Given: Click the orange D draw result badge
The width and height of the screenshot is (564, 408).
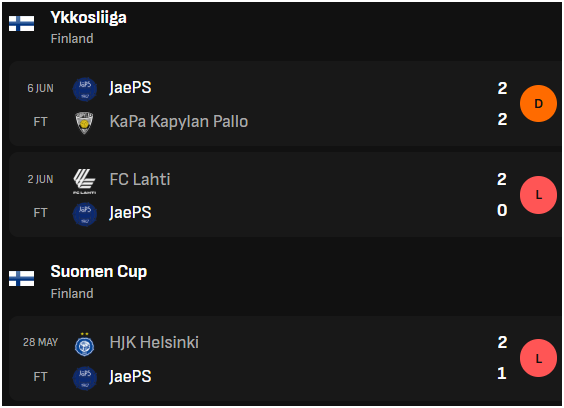Looking at the screenshot, I should pos(538,104).
